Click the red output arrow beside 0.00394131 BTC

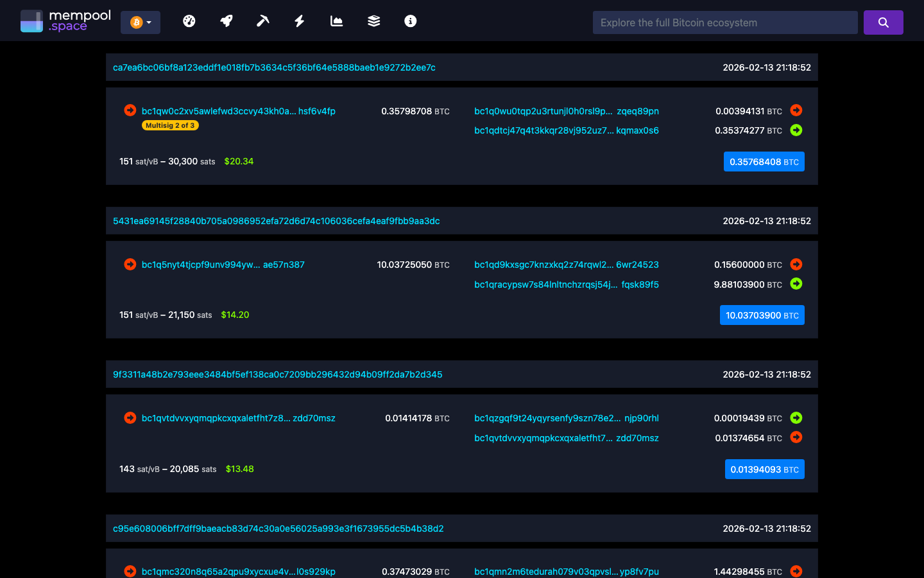[x=796, y=110]
